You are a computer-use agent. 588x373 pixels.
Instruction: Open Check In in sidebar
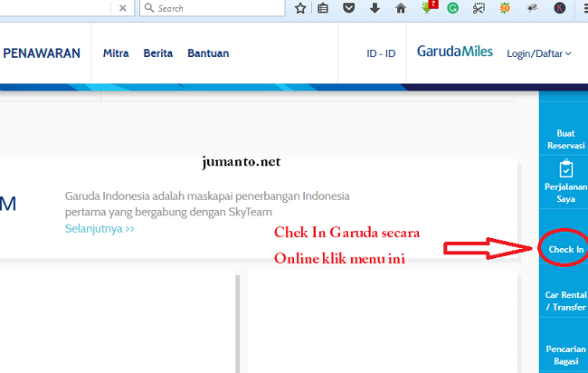[x=566, y=249]
